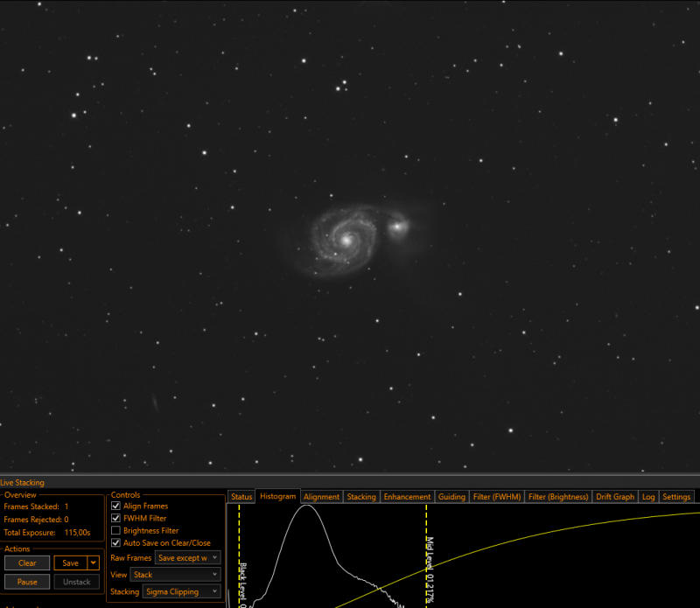The height and width of the screenshot is (608, 700).
Task: Switch to the Drift Graph tab
Action: 615,497
